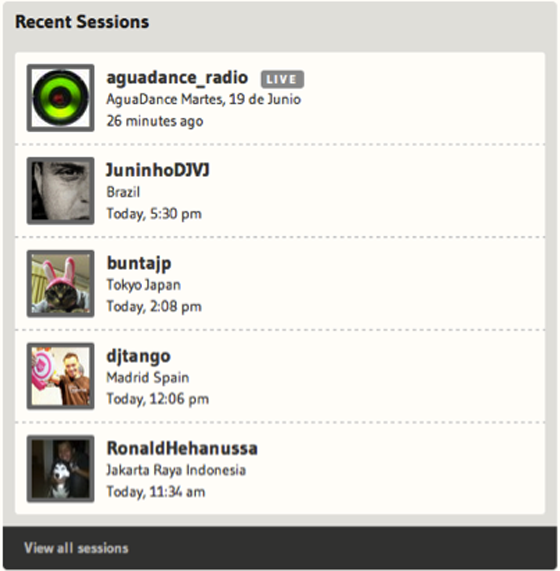Click the LIVE badge next to aguadance_radio
560x571 pixels.
(282, 79)
